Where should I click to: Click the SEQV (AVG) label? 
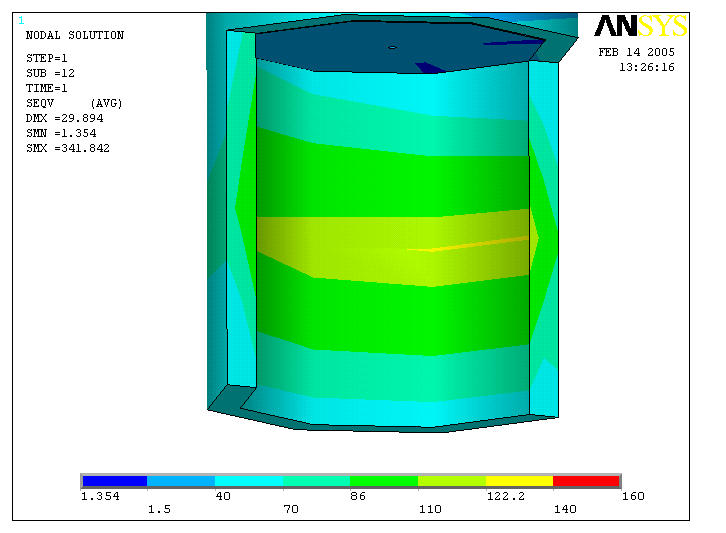74,103
